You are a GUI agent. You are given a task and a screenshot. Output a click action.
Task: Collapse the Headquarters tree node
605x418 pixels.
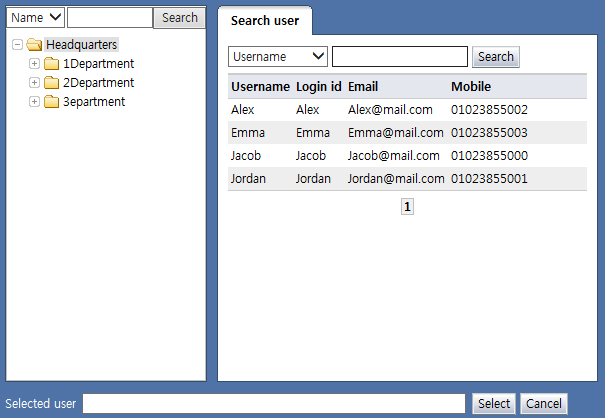(x=17, y=45)
